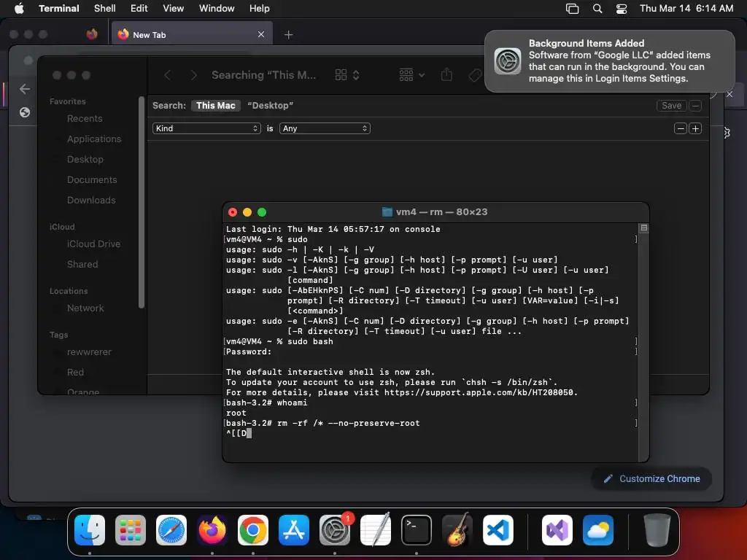Add search criteria row with plus

coord(695,128)
